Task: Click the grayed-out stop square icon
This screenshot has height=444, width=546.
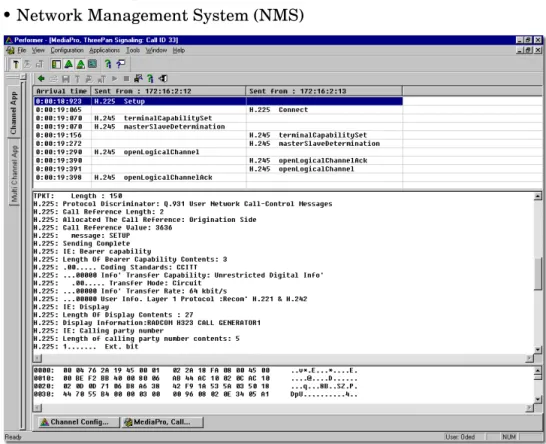Action: point(126,79)
